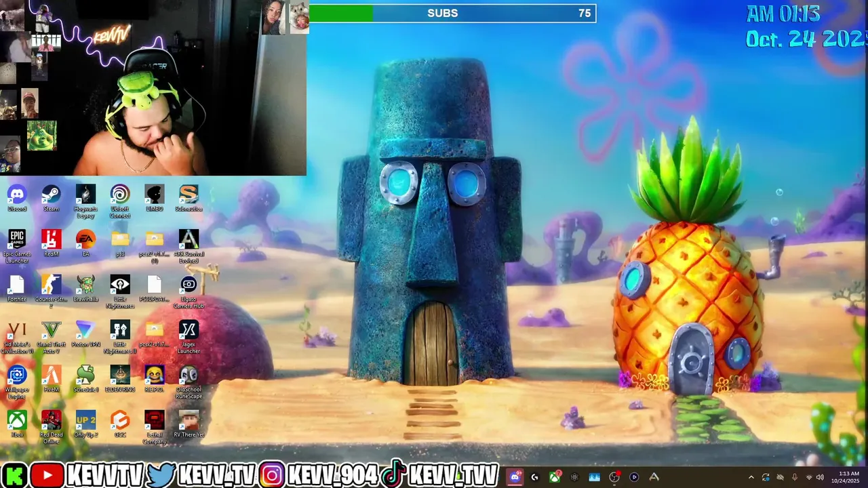Launch Red Dead Online shortcut
This screenshot has width=868, height=488.
pyautogui.click(x=51, y=428)
